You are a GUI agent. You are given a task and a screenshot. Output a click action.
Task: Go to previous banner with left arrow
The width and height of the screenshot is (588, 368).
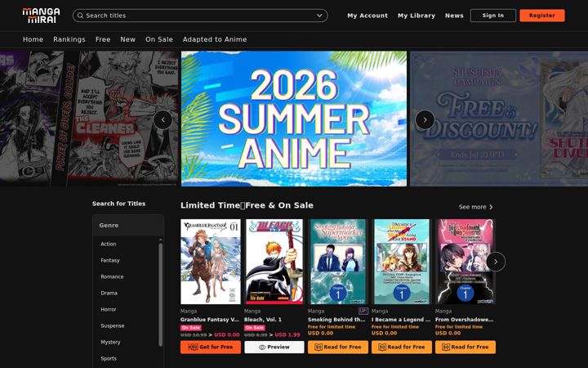[x=163, y=119]
